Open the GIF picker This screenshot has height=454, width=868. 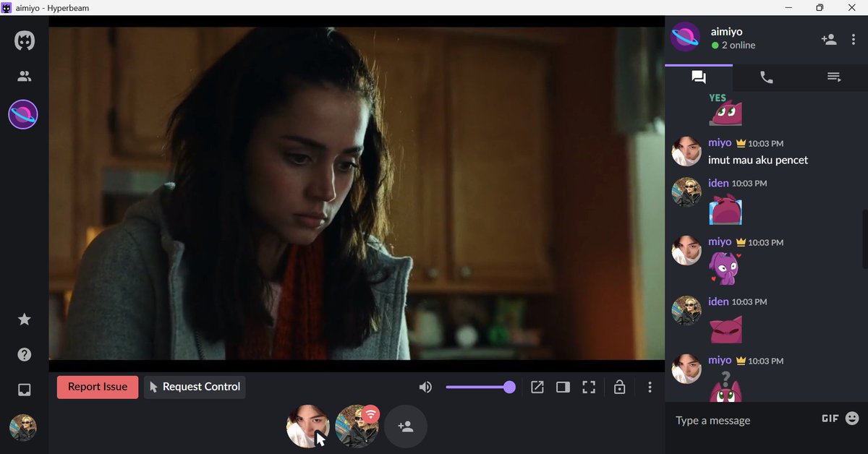830,418
